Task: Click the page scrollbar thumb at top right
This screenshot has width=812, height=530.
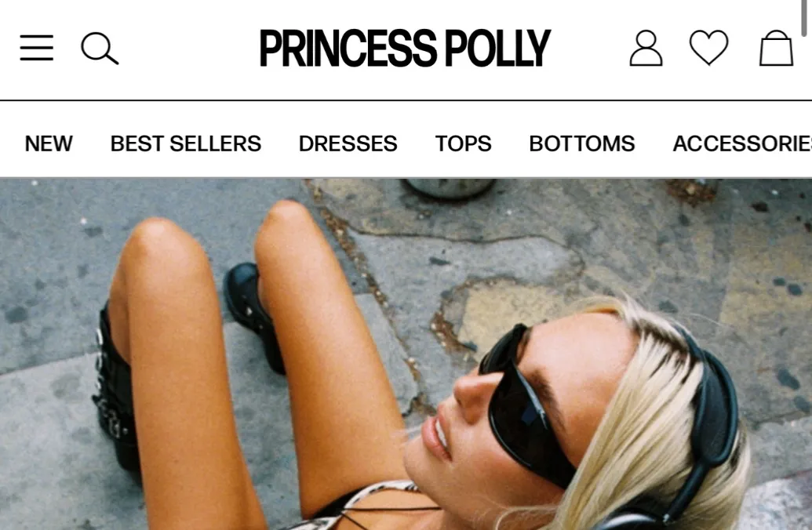Action: [805, 18]
